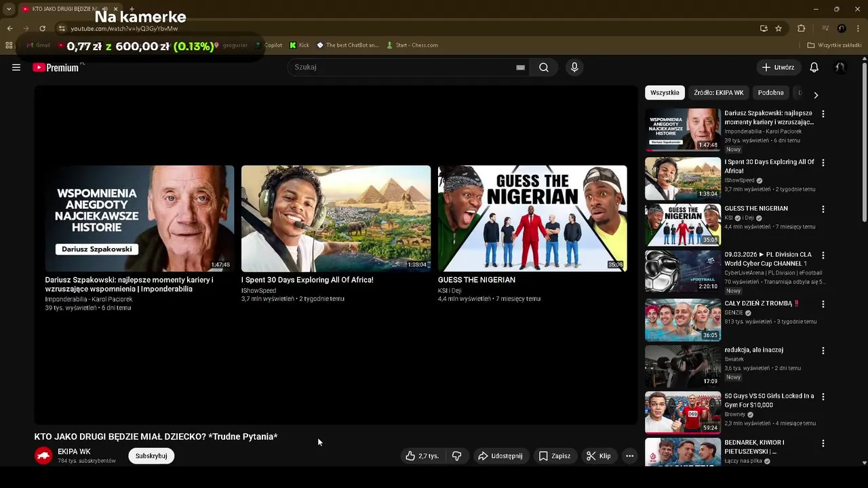
Task: Dislike the video with thumbs down
Action: pyautogui.click(x=457, y=456)
